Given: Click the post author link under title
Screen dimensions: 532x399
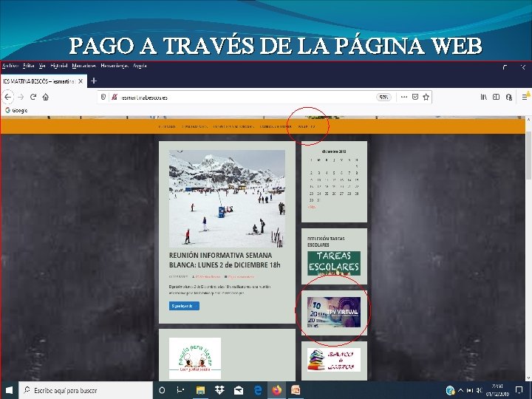Looking at the screenshot, I should point(207,277).
